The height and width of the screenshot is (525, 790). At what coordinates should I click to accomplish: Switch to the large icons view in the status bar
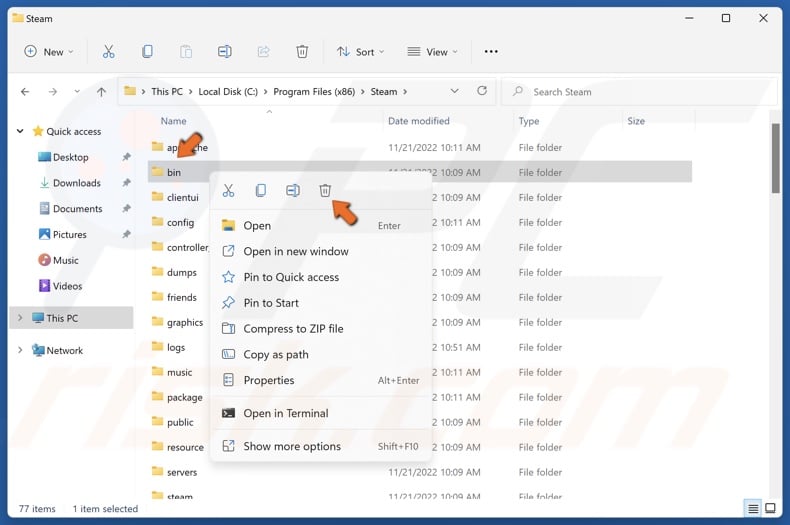[x=770, y=508]
